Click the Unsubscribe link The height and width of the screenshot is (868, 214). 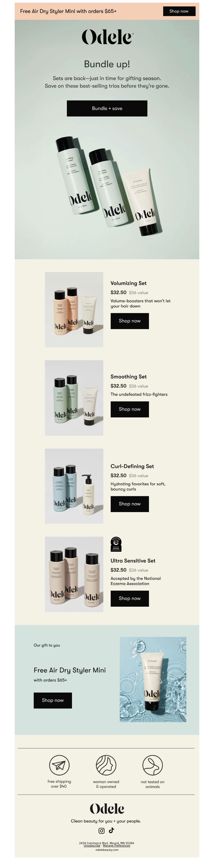point(92,846)
